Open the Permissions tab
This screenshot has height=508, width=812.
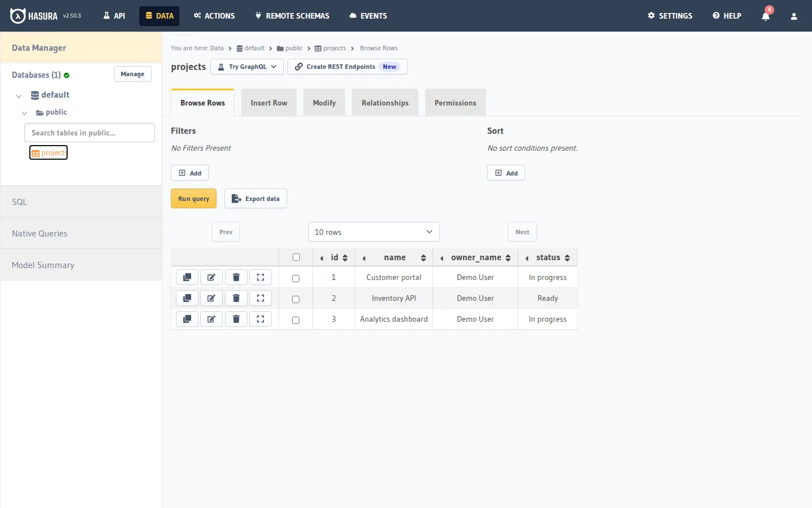[x=456, y=103]
